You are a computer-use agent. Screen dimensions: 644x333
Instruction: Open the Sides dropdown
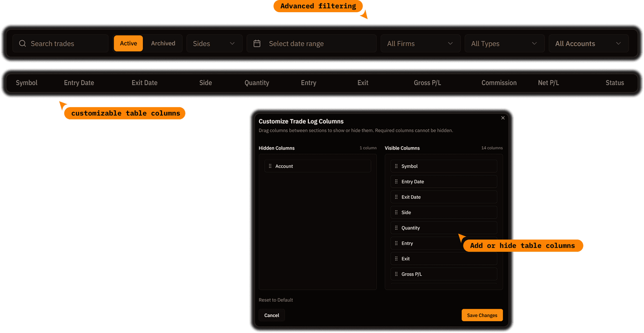[214, 43]
